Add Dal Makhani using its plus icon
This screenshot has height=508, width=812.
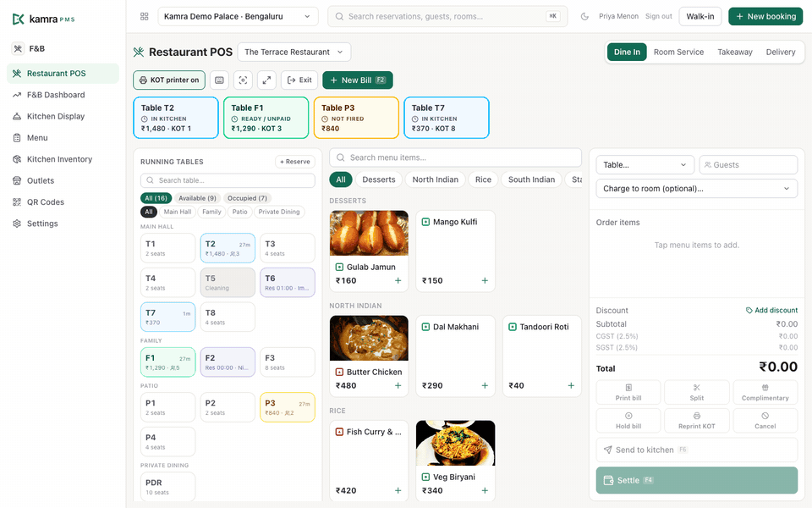click(485, 386)
